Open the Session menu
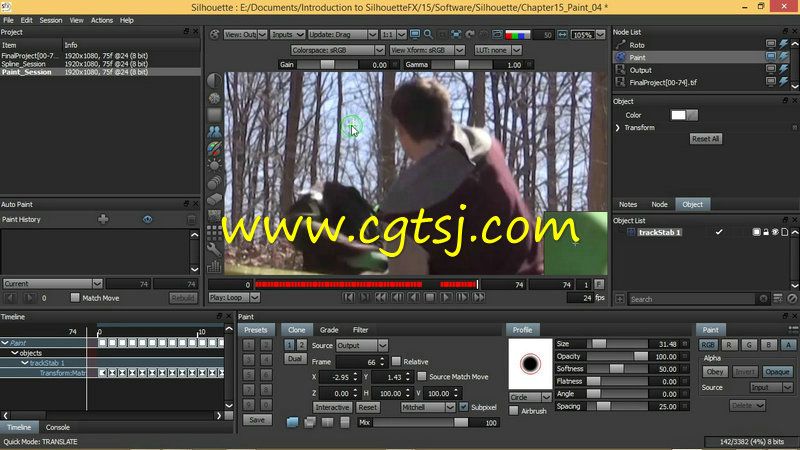The height and width of the screenshot is (450, 800). pyautogui.click(x=51, y=20)
